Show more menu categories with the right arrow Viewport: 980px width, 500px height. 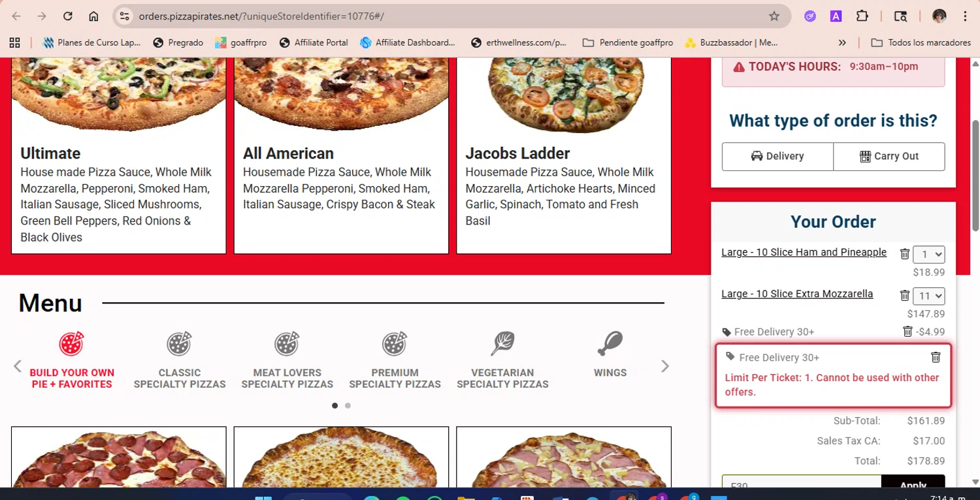point(665,366)
